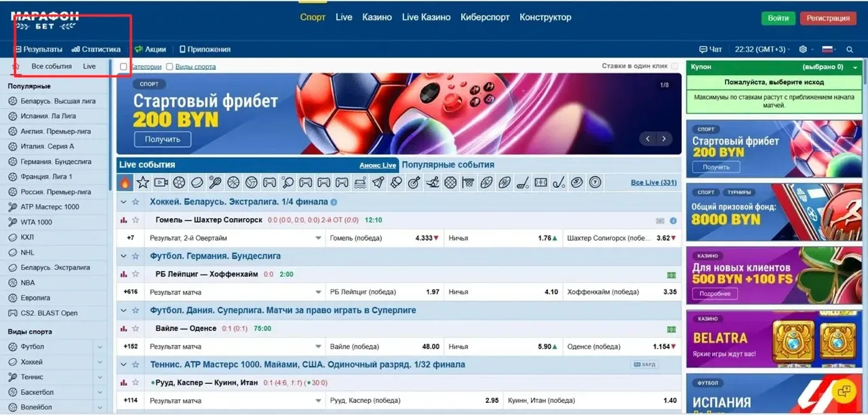Open the 22:32 (GMT+3) time zone dropdown

tap(764, 50)
